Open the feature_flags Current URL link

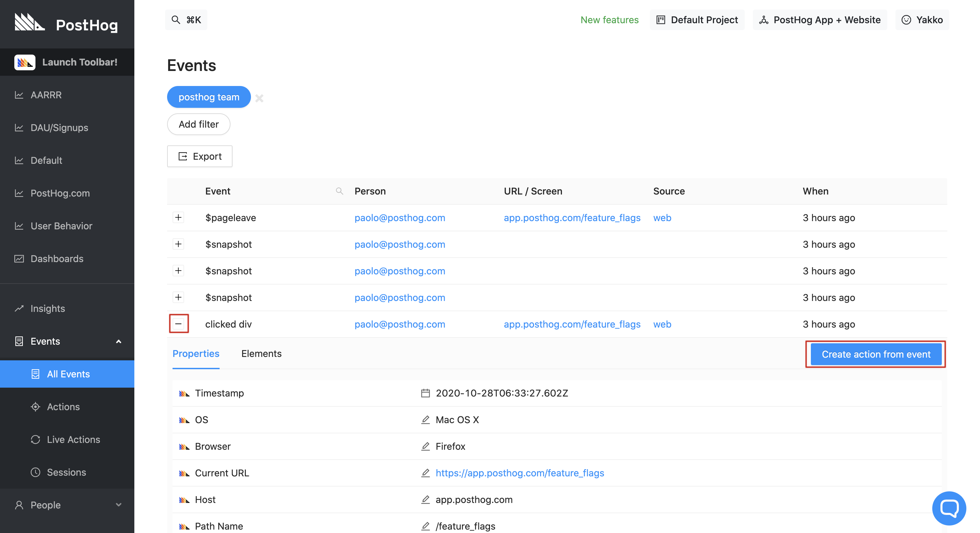tap(520, 473)
